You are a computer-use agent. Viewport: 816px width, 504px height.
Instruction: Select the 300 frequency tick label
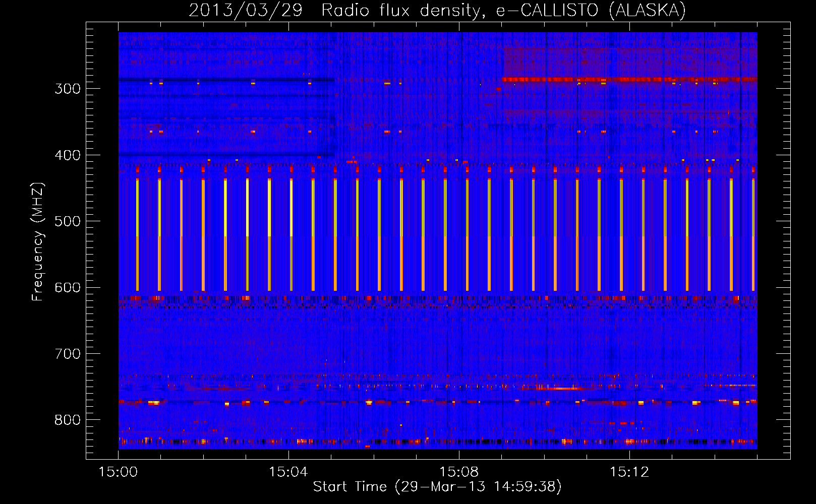point(68,89)
